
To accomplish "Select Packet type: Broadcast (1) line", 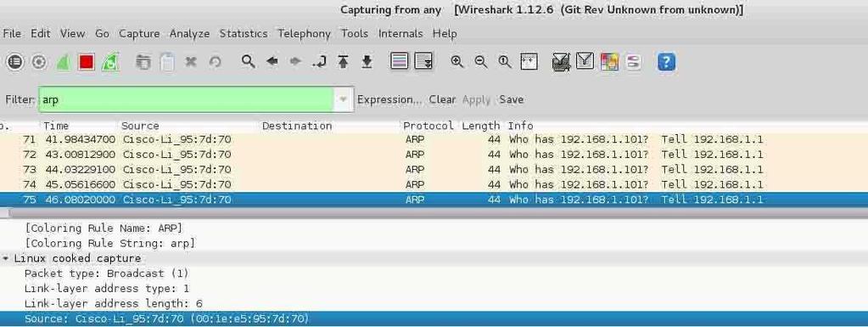I will (106, 273).
